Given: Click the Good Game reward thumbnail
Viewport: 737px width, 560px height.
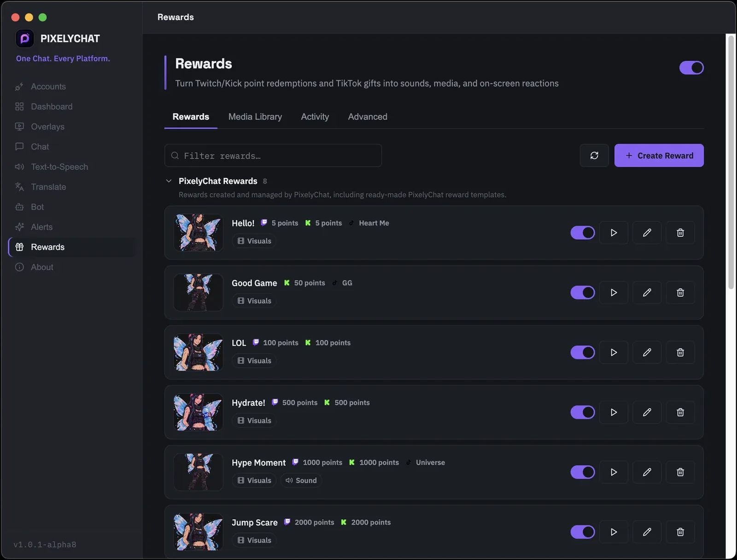Looking at the screenshot, I should tap(198, 292).
